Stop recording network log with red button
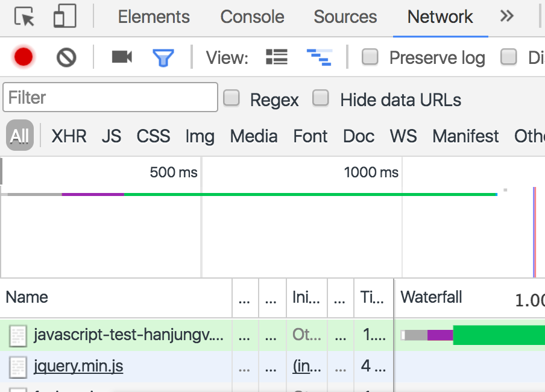 pyautogui.click(x=24, y=57)
